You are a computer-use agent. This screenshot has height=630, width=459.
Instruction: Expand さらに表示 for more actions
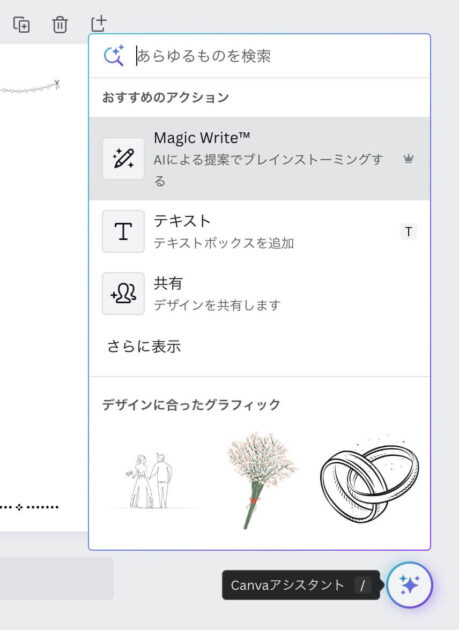(x=144, y=346)
